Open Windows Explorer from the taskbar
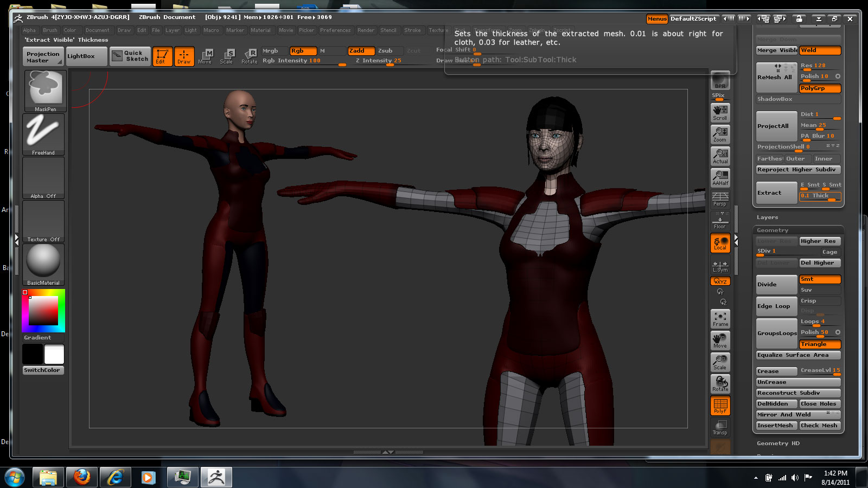Screen dimensions: 868x488 click(x=48, y=477)
